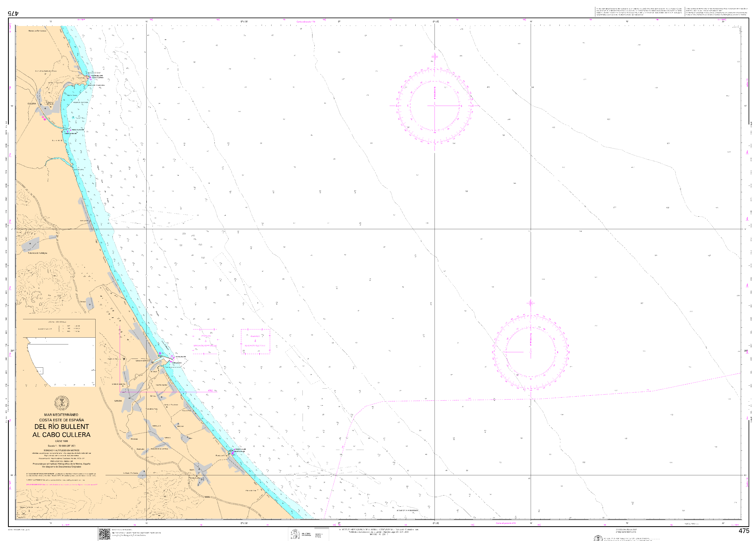
Task: Click the QR code below the chart
Action: click(104, 534)
